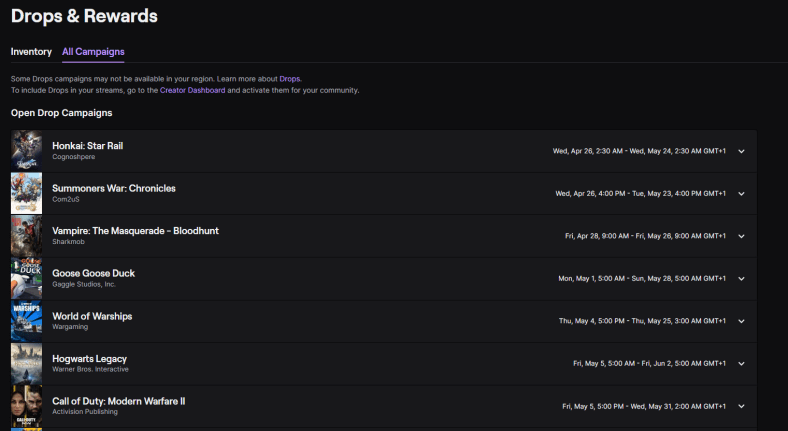Screen dimensions: 788x431
Task: Click the Vampire: The Masquerade Bloodhunt cover art
Action: coord(27,236)
